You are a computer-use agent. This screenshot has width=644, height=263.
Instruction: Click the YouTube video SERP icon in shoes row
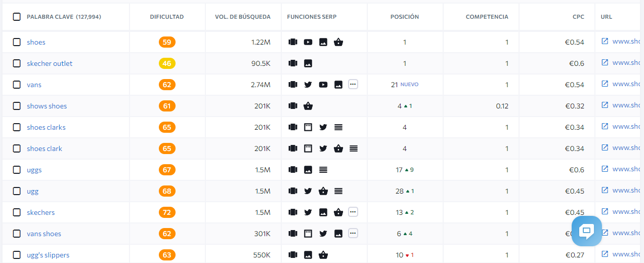(308, 42)
